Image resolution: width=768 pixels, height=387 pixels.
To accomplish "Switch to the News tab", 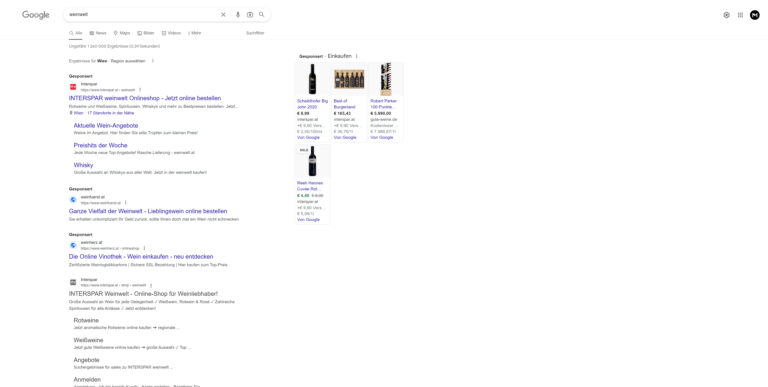I will pyautogui.click(x=98, y=33).
